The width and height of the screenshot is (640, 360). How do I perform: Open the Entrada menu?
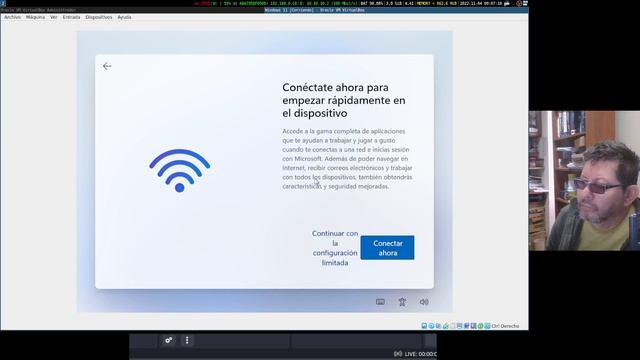(71, 17)
